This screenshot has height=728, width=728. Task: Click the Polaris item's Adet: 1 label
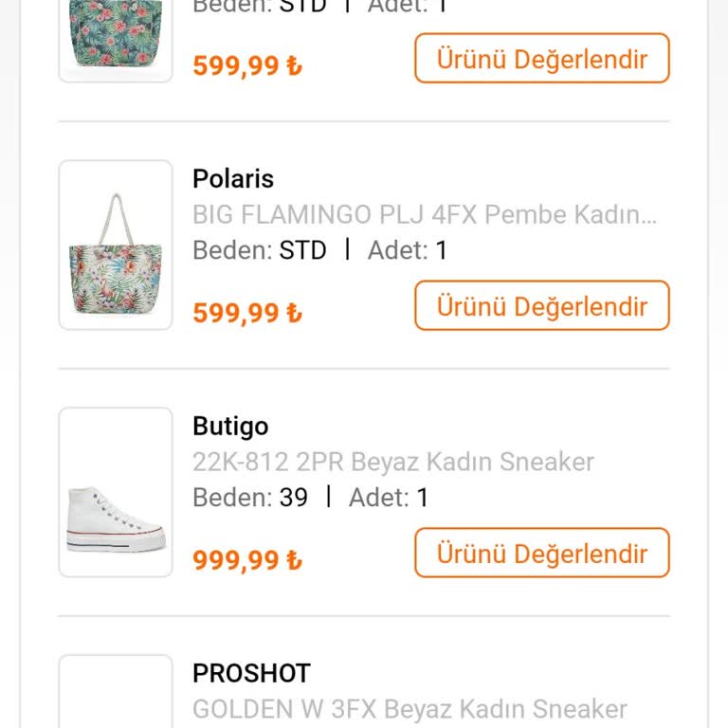408,250
